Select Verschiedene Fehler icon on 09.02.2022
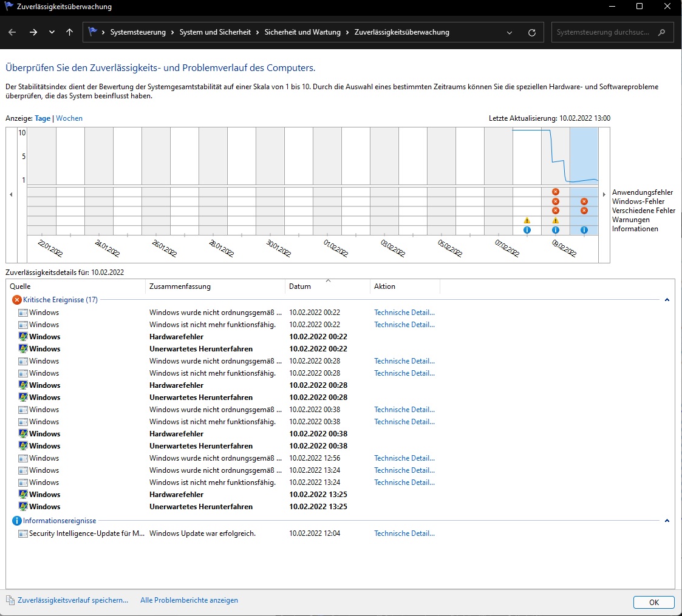The width and height of the screenshot is (682, 616). coord(556,211)
